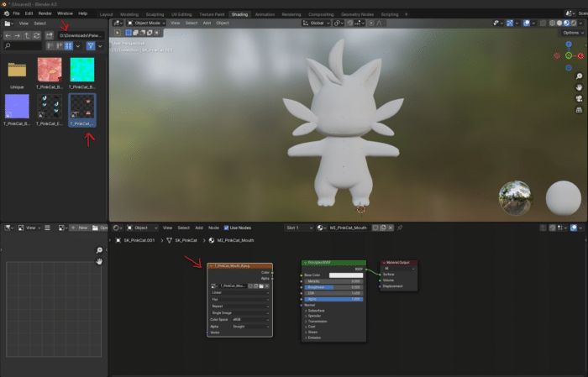The width and height of the screenshot is (588, 377).
Task: Toggle X-ray mode in viewport
Action: (543, 24)
